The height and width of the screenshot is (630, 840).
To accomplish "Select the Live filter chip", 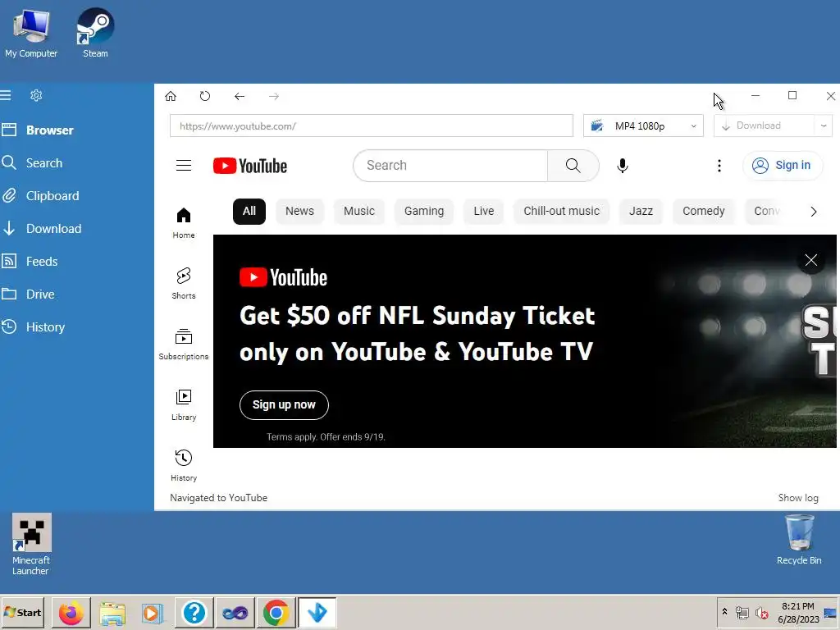I will pos(483,211).
